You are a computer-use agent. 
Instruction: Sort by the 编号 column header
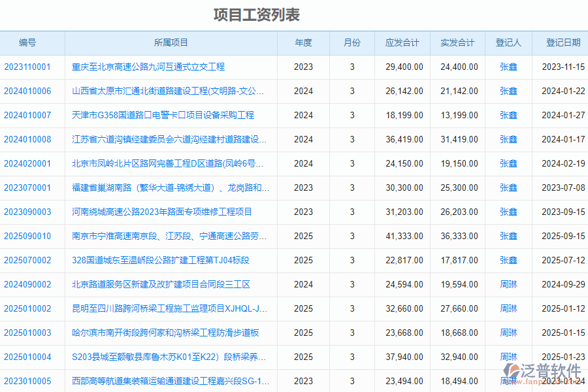point(29,42)
